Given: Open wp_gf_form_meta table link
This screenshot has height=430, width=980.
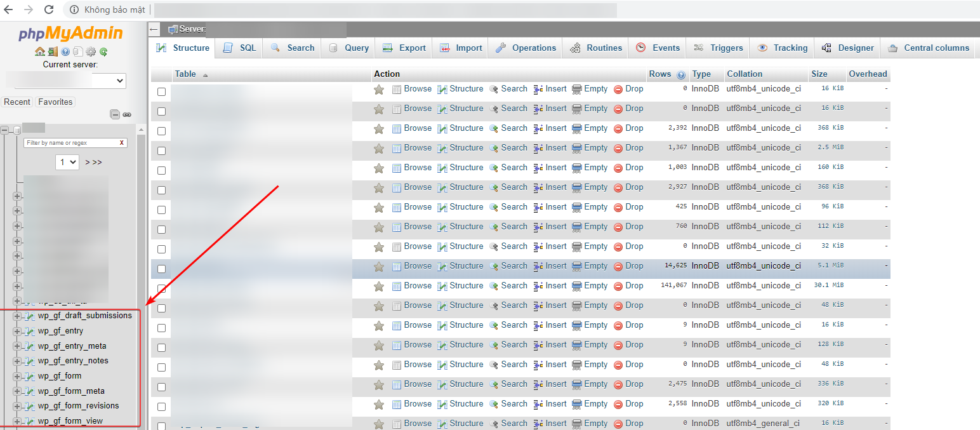Looking at the screenshot, I should coord(71,391).
